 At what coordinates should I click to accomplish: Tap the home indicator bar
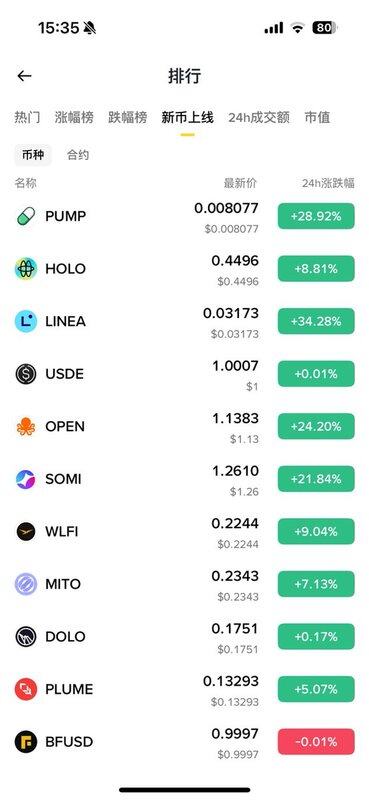coord(185,790)
